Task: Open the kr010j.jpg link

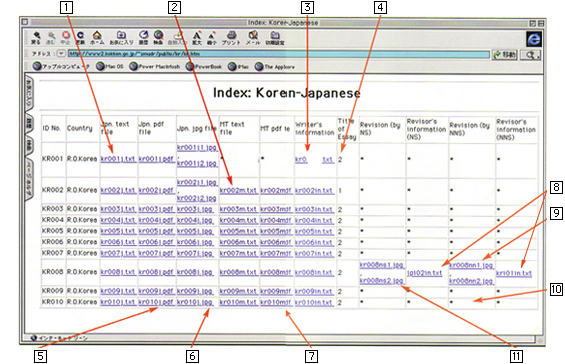Action: tap(195, 302)
